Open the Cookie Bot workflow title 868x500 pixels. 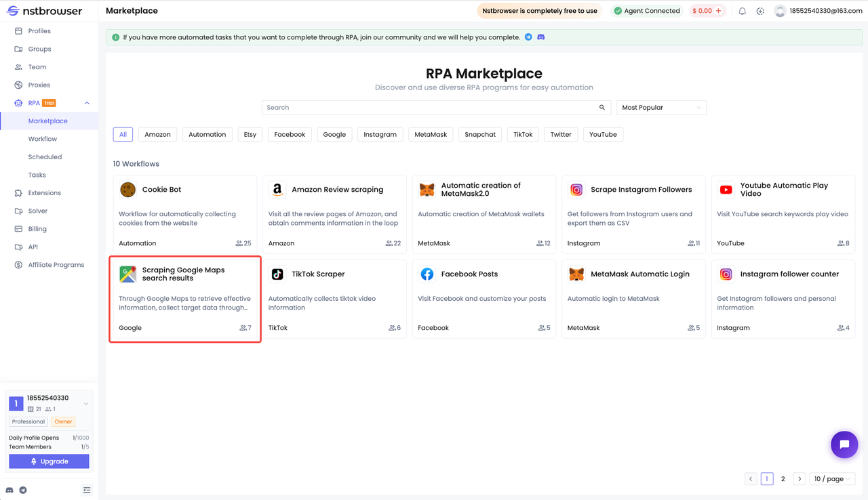click(161, 190)
